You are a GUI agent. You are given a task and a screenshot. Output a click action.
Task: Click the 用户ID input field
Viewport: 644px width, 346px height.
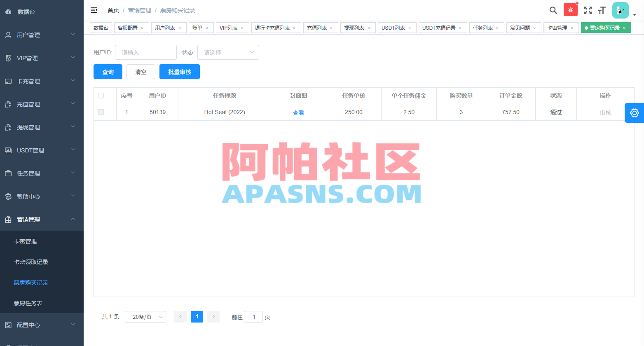coord(146,52)
